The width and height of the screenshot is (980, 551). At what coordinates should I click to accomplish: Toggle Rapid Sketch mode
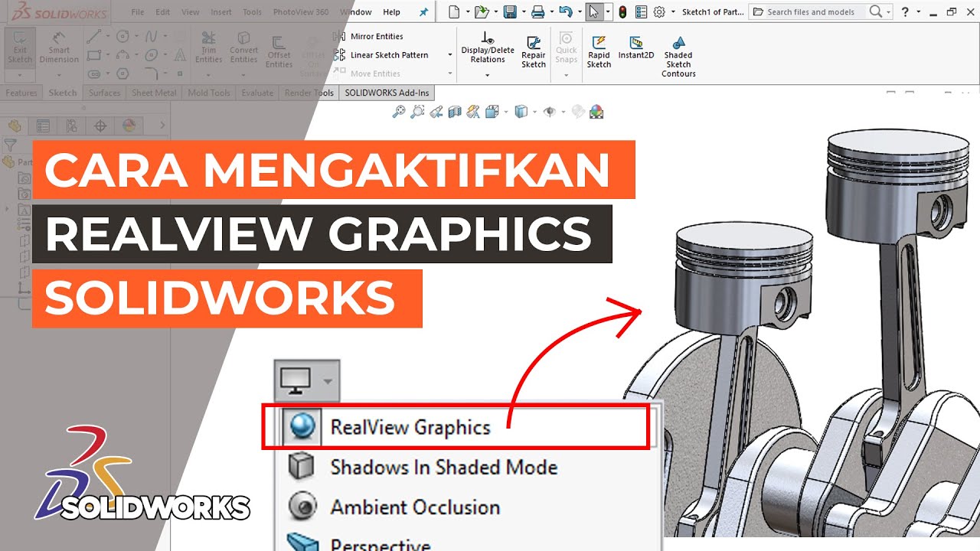pos(599,52)
